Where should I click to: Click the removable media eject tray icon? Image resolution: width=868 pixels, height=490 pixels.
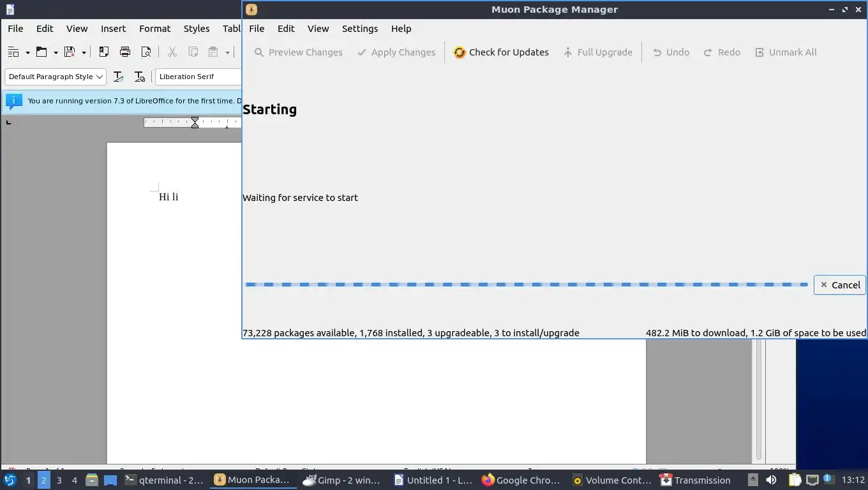752,480
